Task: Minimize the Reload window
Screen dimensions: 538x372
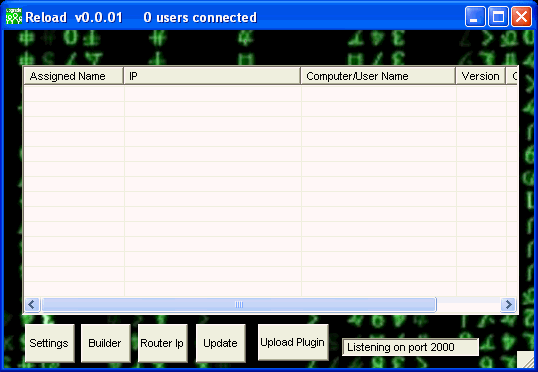Action: [475, 16]
